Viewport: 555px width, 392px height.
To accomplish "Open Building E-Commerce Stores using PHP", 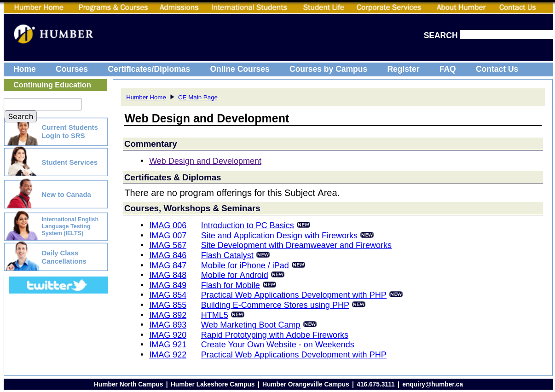I will (275, 305).
